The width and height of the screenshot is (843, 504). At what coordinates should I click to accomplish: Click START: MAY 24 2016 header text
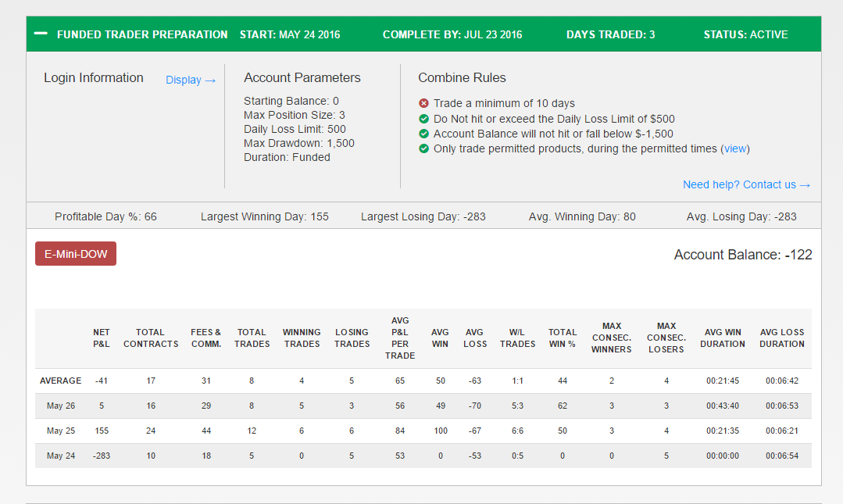coord(290,34)
